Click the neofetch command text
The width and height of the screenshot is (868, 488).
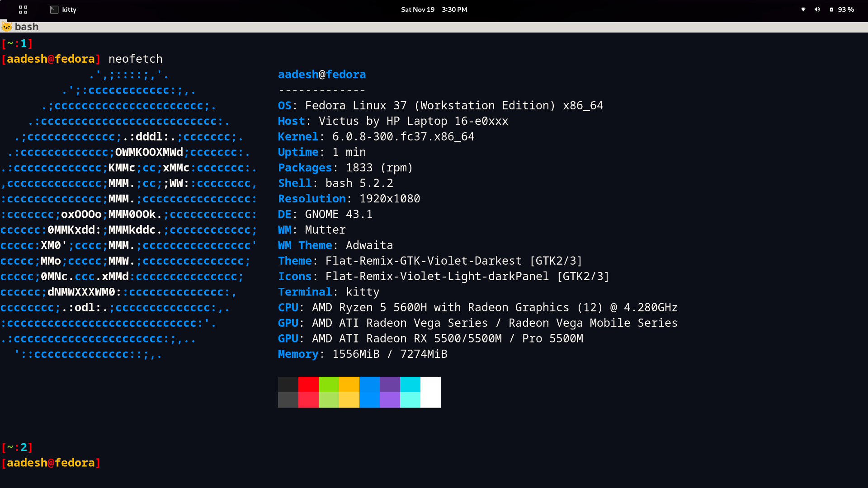point(135,59)
